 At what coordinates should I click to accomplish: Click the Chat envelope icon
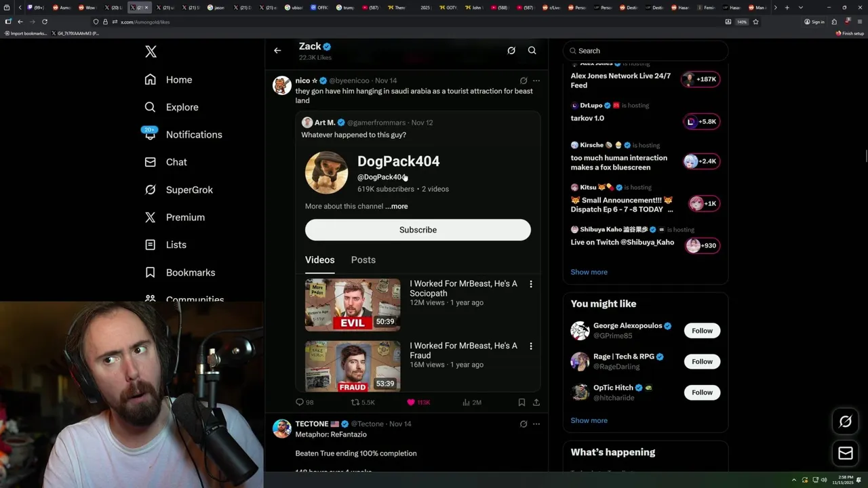click(151, 162)
